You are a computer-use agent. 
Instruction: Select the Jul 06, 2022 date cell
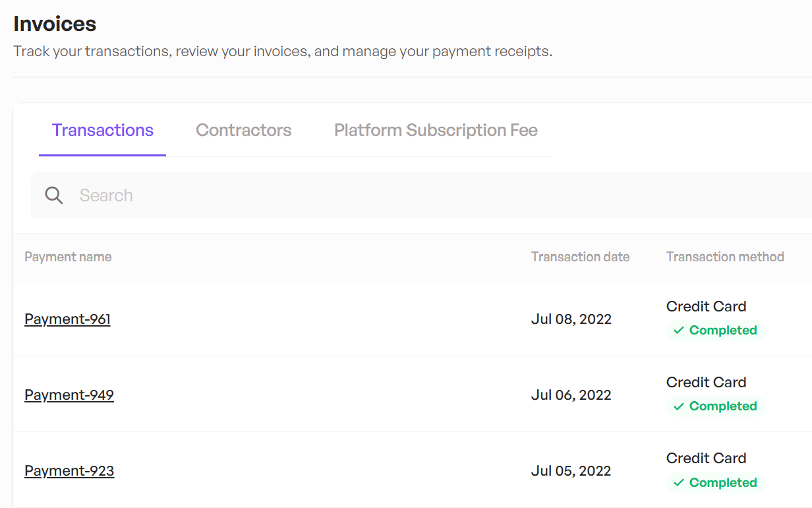pos(571,395)
